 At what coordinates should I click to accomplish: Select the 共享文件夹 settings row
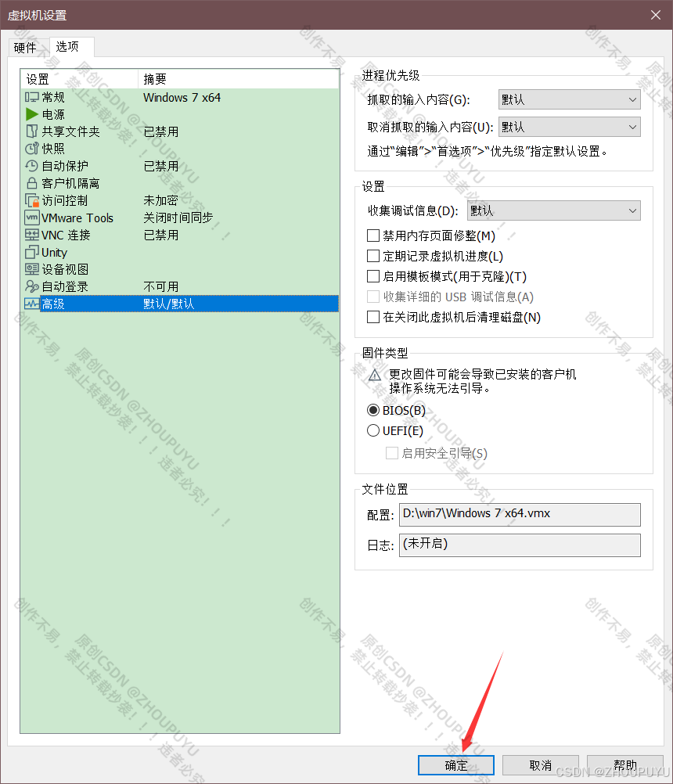click(180, 131)
